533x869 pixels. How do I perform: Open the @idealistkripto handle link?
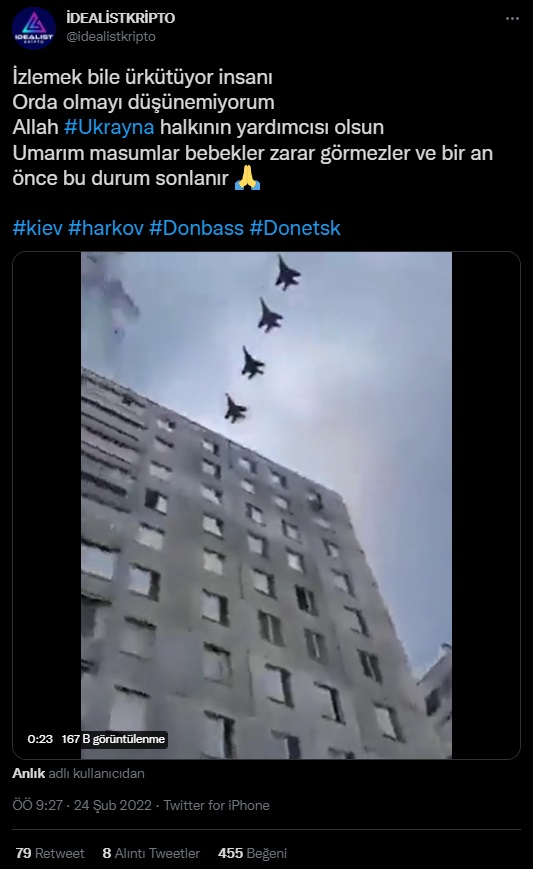point(111,37)
